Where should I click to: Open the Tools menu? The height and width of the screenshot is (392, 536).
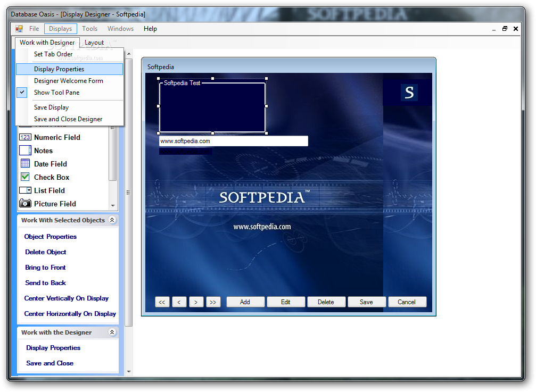[89, 29]
